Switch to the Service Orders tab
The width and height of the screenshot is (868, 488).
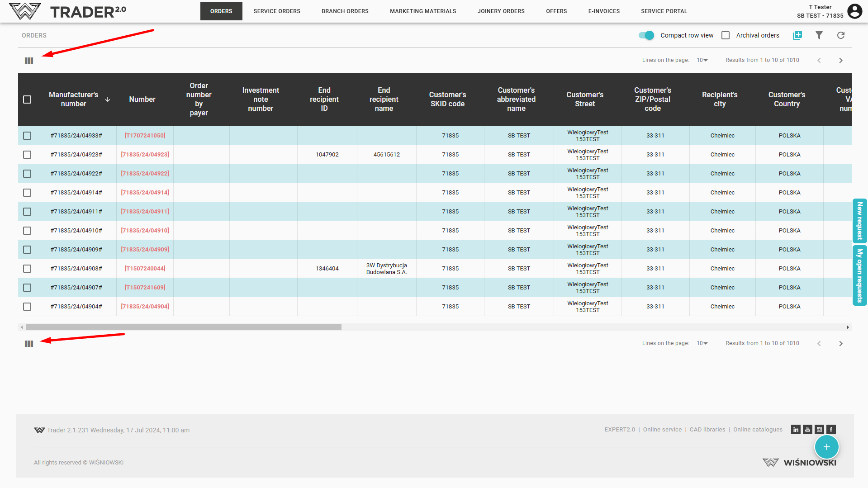point(276,11)
